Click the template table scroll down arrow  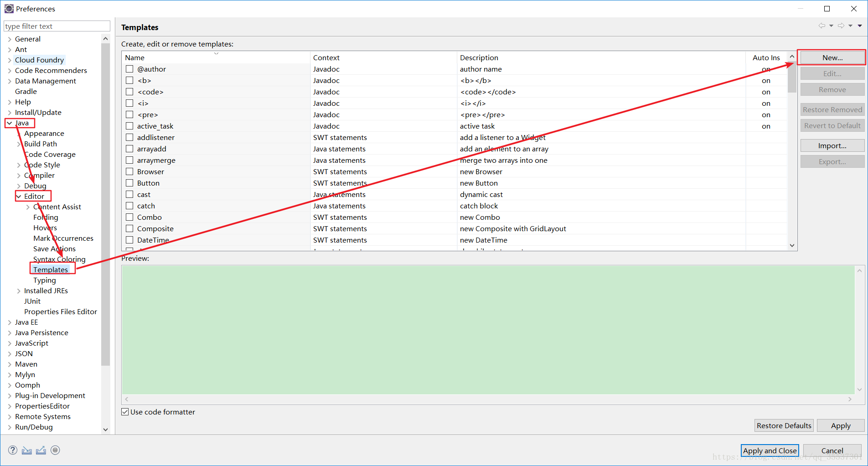pyautogui.click(x=792, y=245)
